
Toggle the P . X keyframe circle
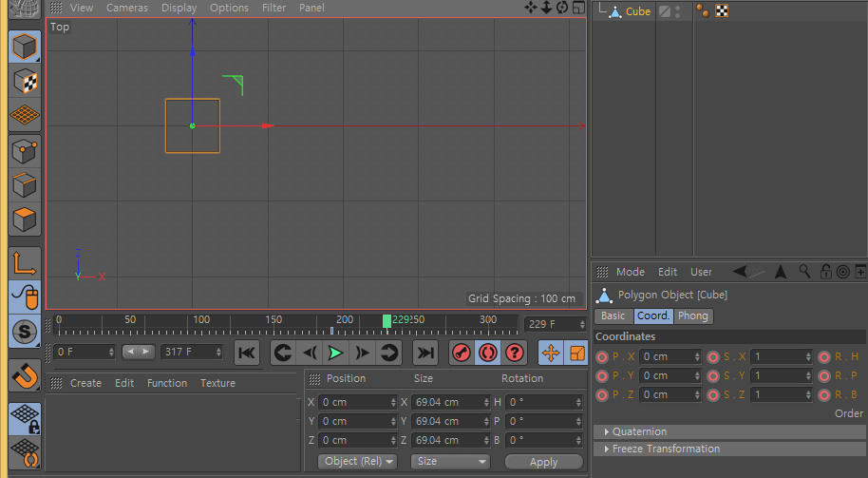[x=602, y=357]
